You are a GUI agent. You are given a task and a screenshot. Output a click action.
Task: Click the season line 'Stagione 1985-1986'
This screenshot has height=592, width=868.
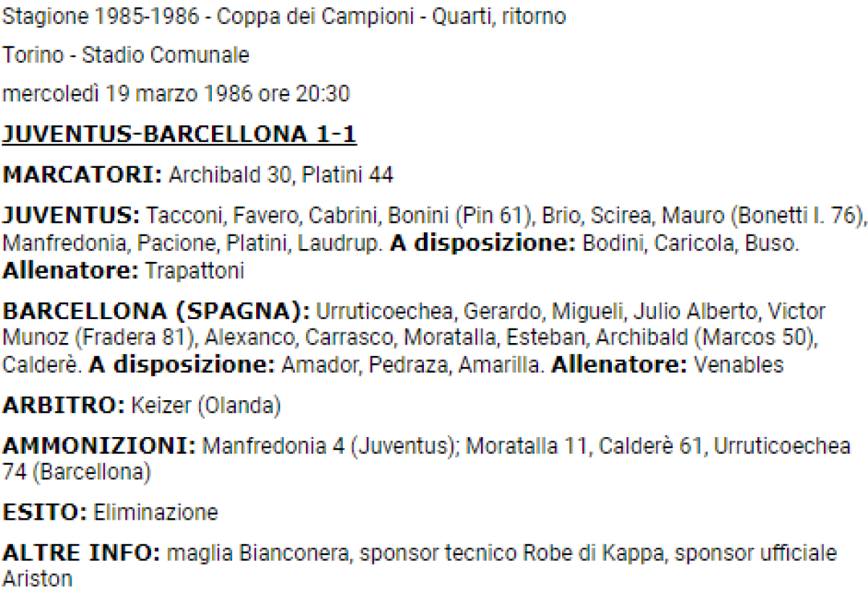[100, 16]
